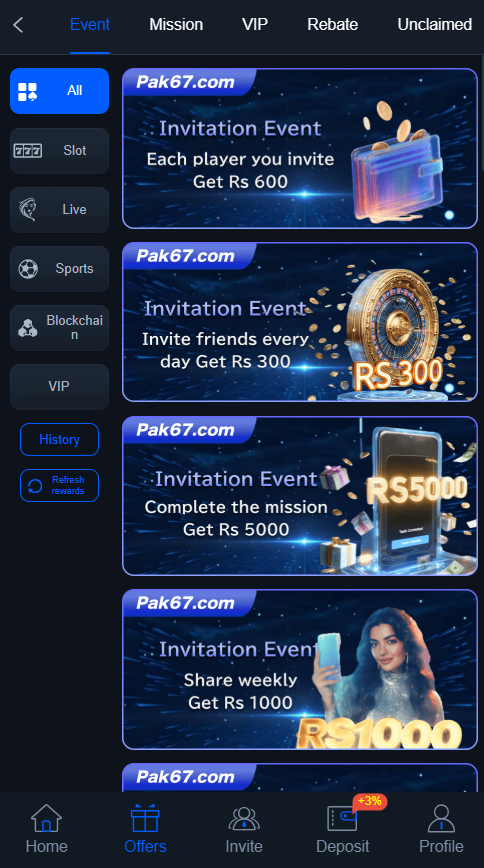484x868 pixels.
Task: Select the Offers gift box icon
Action: (x=145, y=818)
